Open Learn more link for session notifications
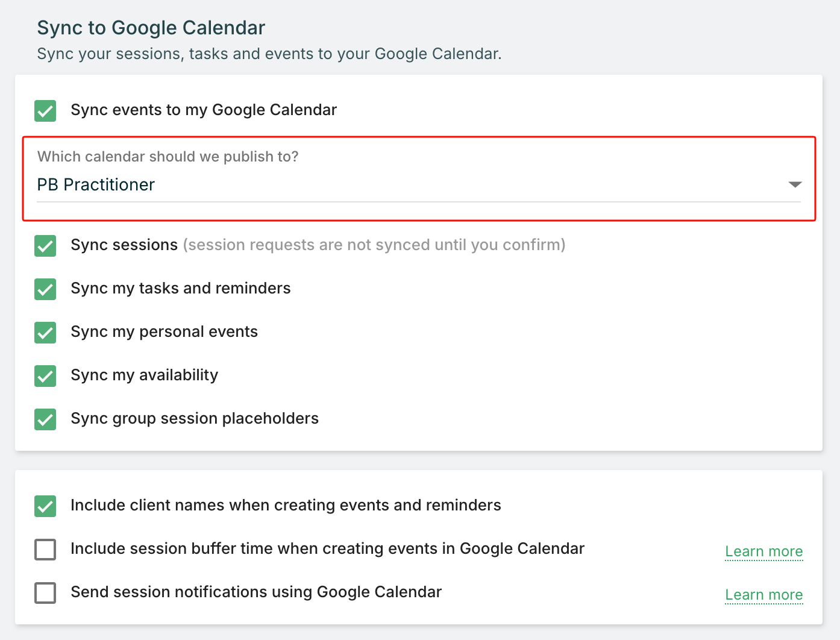Viewport: 840px width, 640px height. click(x=763, y=595)
